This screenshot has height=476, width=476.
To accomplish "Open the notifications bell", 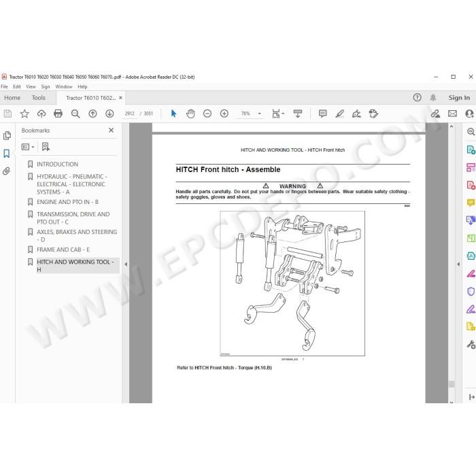I will 433,97.
